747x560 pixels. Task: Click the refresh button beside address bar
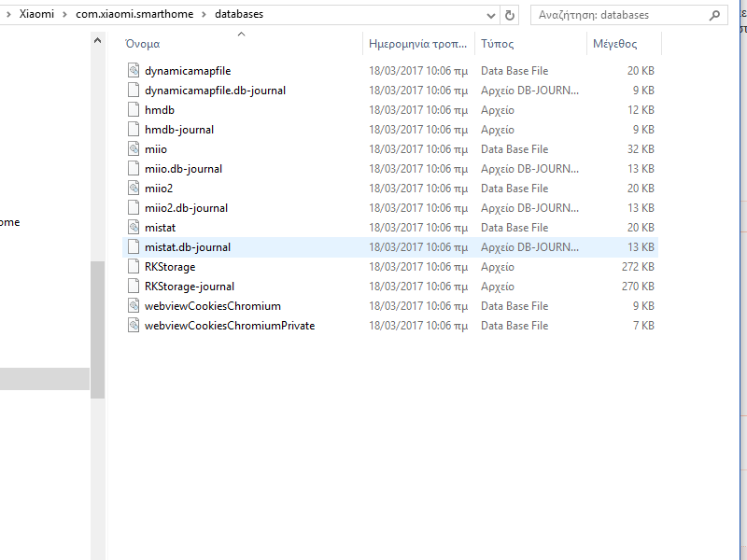[x=510, y=15]
